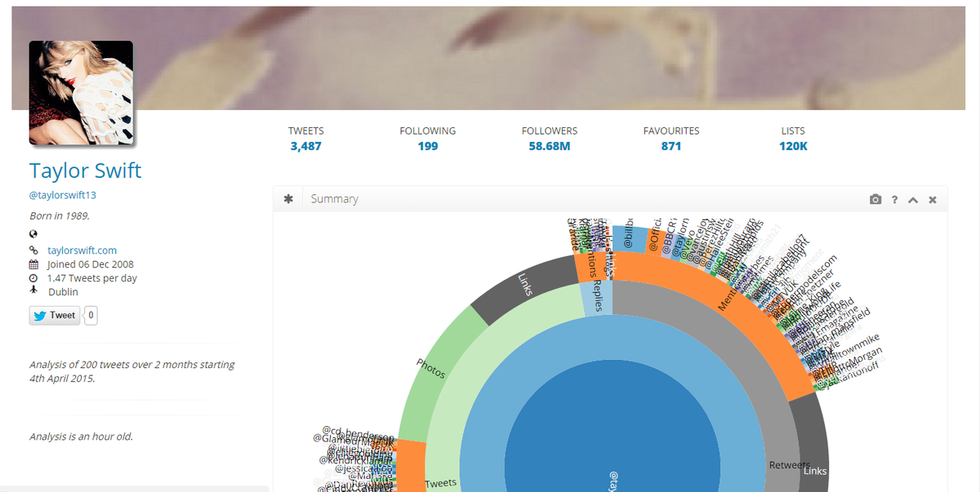The image size is (980, 492).
Task: Select the Replies segment of the chart
Action: [596, 299]
